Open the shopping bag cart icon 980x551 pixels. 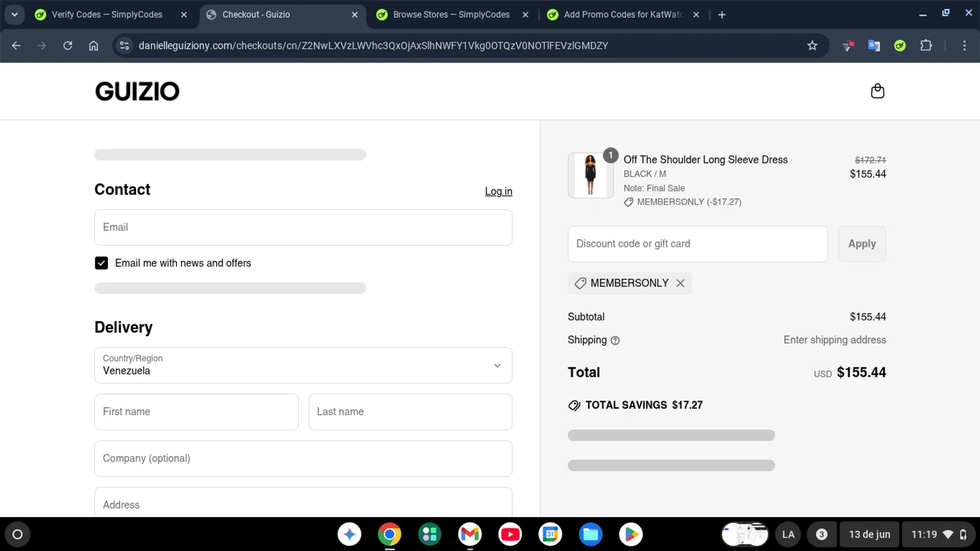click(877, 91)
